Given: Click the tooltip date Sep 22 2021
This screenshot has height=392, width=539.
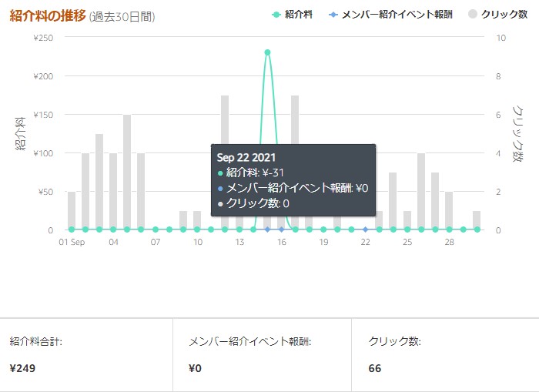Looking at the screenshot, I should point(246,157).
